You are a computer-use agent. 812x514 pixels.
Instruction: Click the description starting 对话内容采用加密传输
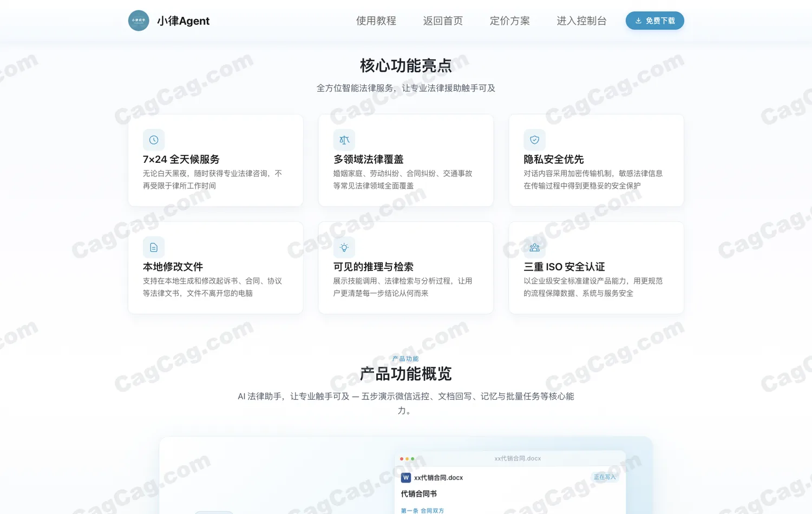(x=593, y=180)
